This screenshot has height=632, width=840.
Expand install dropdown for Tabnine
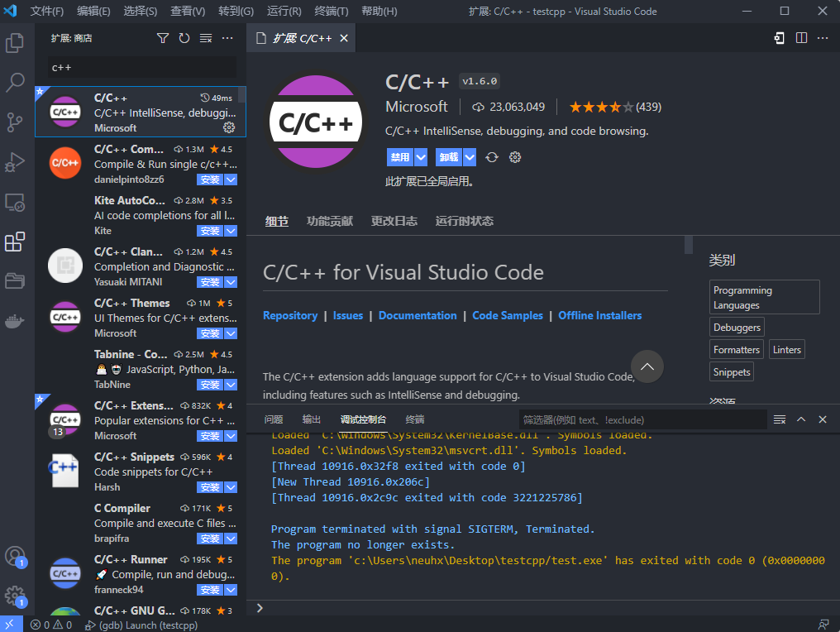coord(231,385)
